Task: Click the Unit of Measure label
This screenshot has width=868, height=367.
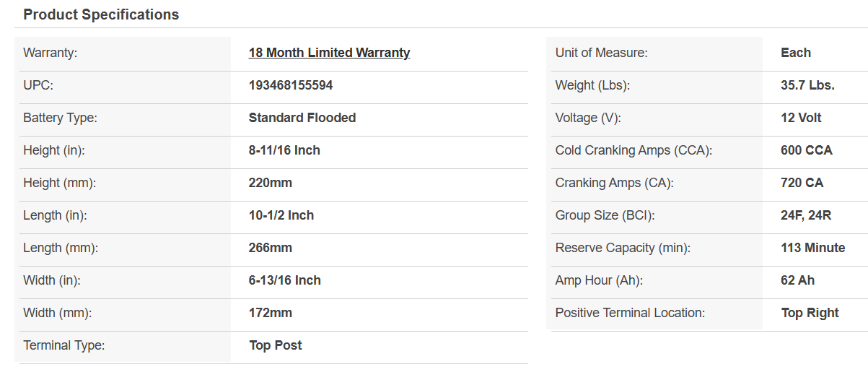Action: tap(601, 53)
